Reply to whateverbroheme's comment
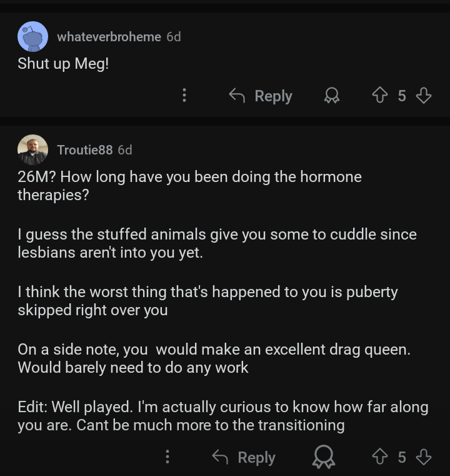This screenshot has height=476, width=450. coord(261,96)
